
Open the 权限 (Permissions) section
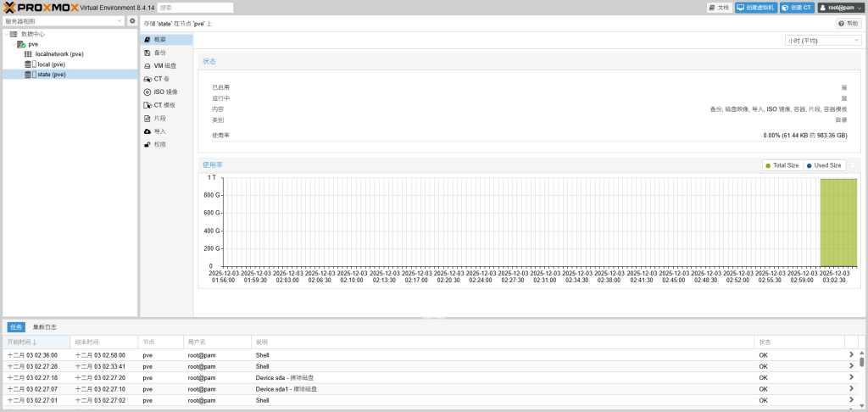[x=159, y=144]
